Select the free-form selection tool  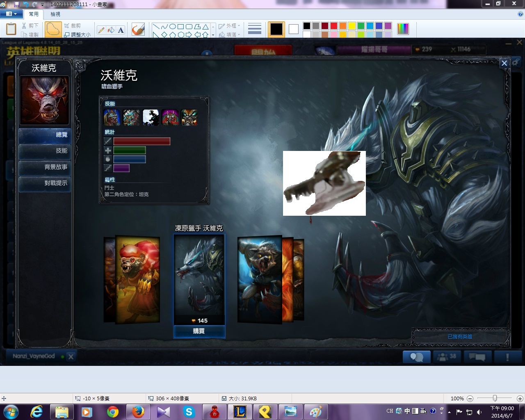53,30
